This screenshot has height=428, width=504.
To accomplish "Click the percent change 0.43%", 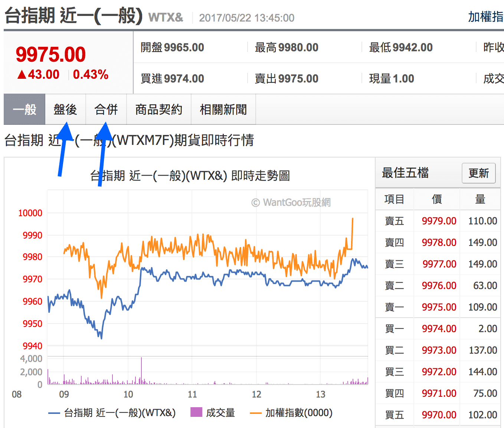I will coord(91,74).
